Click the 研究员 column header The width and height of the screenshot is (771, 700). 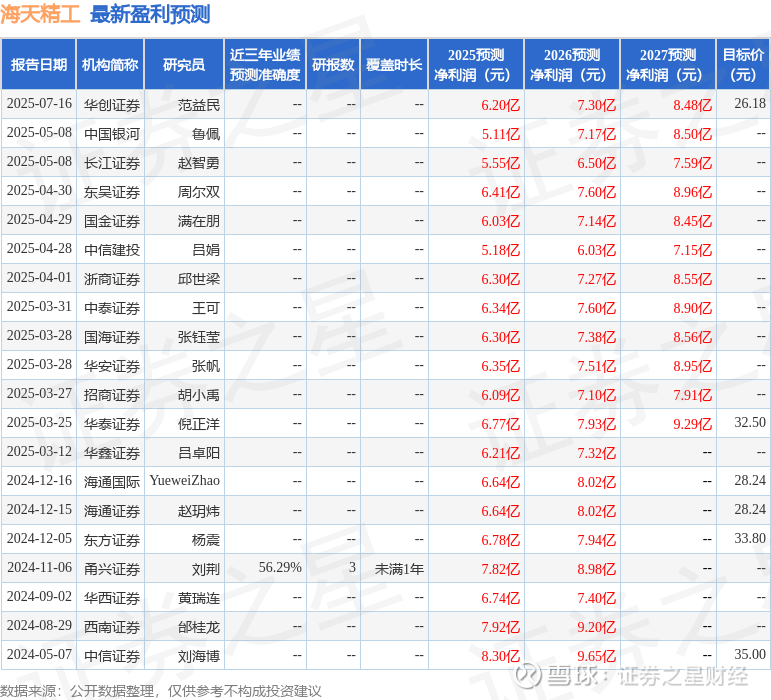[184, 64]
